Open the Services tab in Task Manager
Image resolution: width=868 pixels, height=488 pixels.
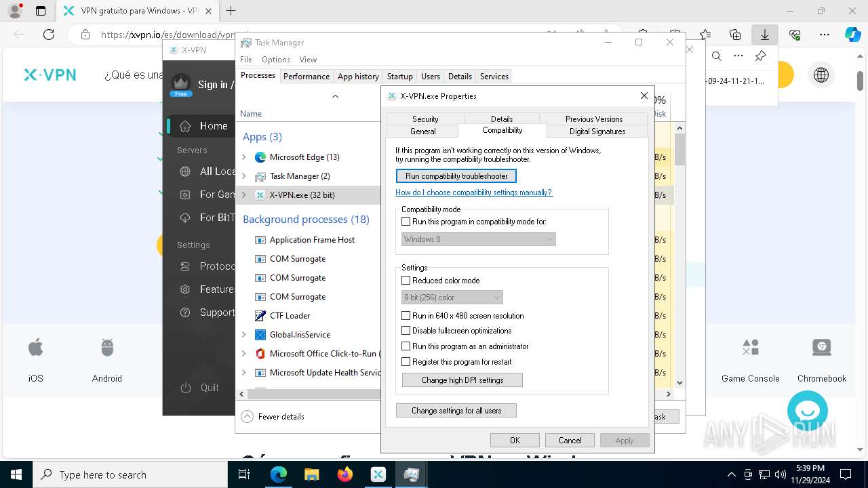494,77
